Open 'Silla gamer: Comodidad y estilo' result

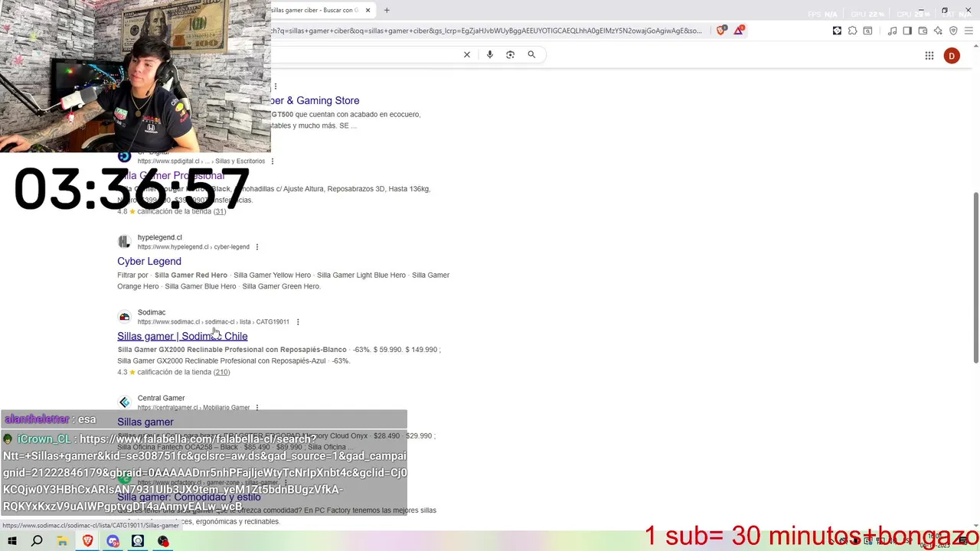pos(189,497)
